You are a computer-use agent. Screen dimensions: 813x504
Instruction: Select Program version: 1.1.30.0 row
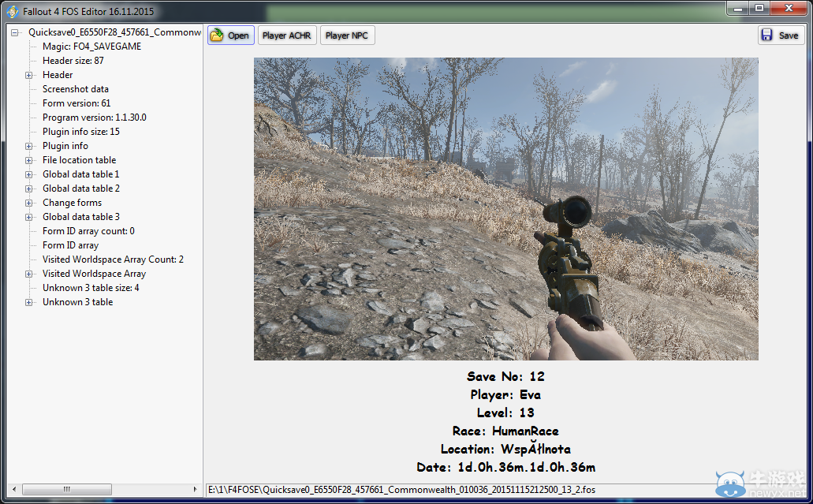pos(95,118)
